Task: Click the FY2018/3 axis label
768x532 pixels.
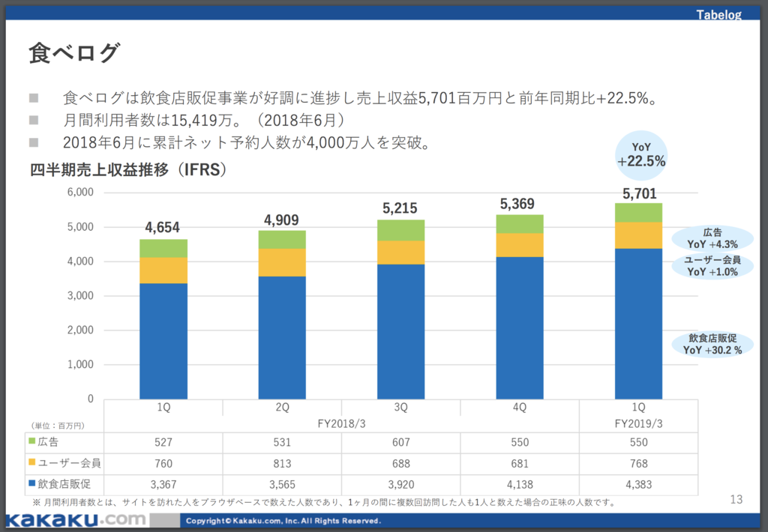Action: [x=341, y=424]
